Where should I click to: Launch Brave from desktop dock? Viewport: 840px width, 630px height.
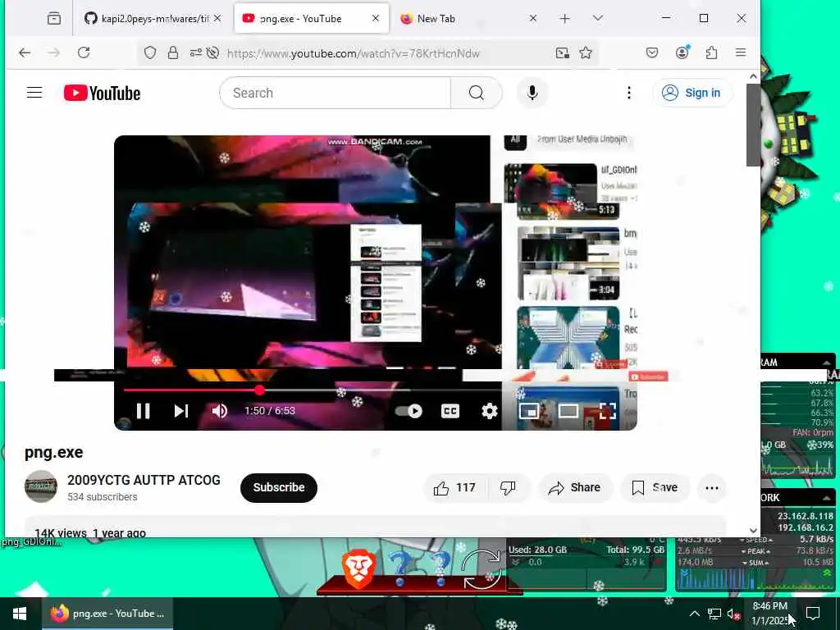[358, 568]
